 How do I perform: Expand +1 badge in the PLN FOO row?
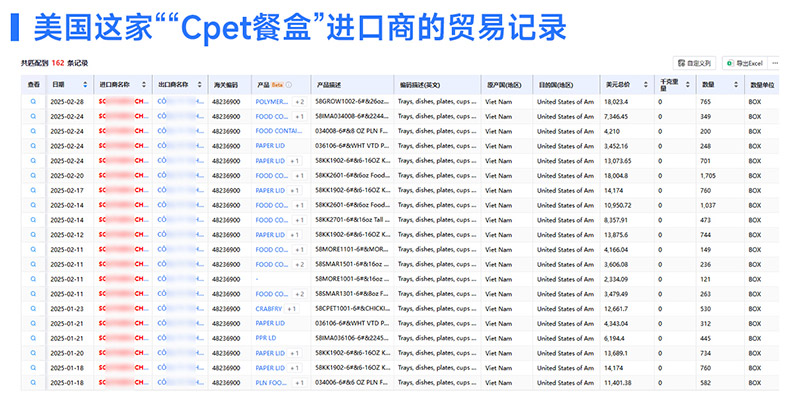click(x=299, y=383)
